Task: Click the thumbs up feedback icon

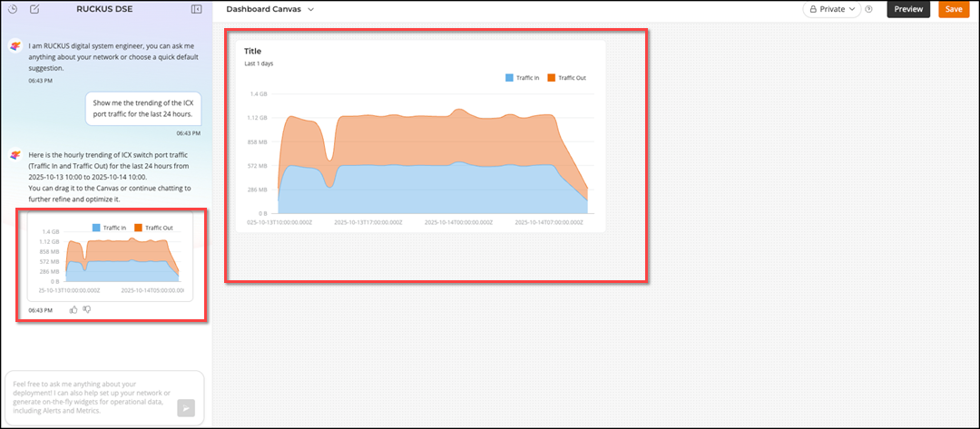Action: (73, 309)
